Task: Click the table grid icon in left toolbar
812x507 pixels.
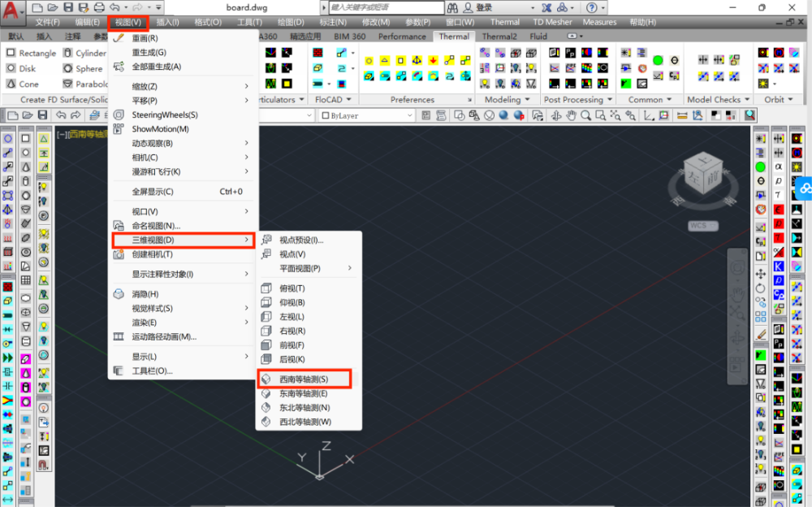Action: click(x=25, y=280)
